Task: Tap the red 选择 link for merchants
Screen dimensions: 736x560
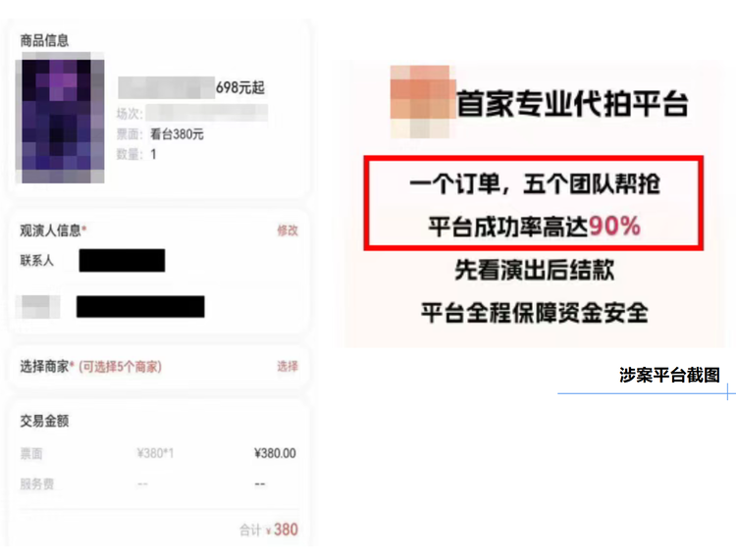Action: click(288, 366)
